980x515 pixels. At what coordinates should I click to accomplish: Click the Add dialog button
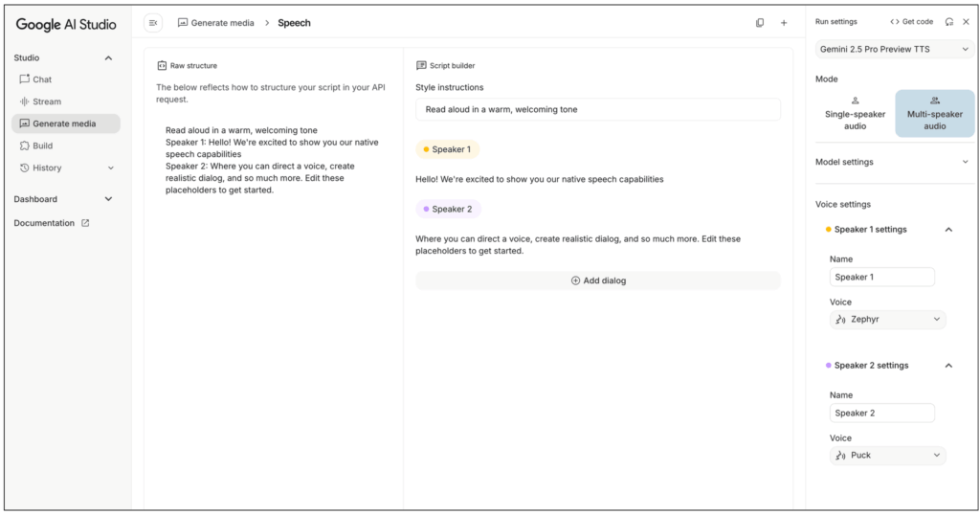pos(598,280)
